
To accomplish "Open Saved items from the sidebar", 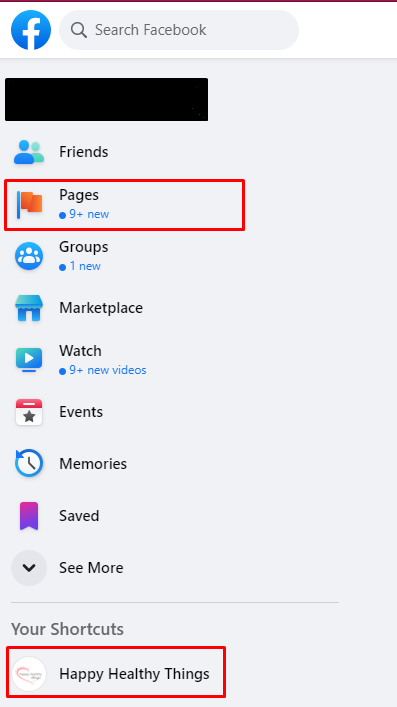I will pyautogui.click(x=79, y=516).
